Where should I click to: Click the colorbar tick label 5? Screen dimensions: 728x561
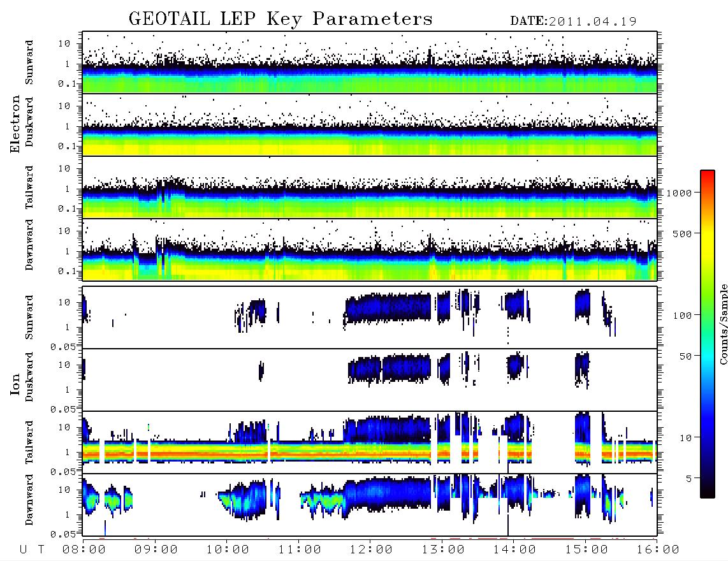(688, 479)
